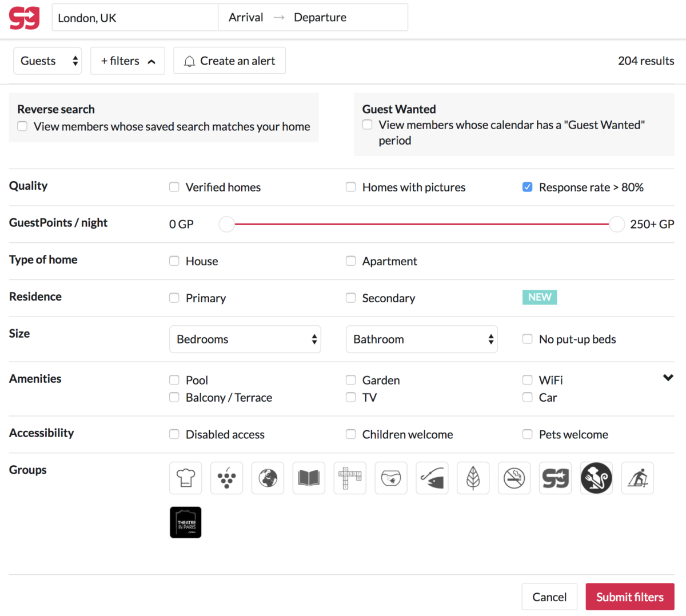Screen dimensions: 686x616
Task: Expand more Amenities with chevron
Action: pyautogui.click(x=668, y=378)
